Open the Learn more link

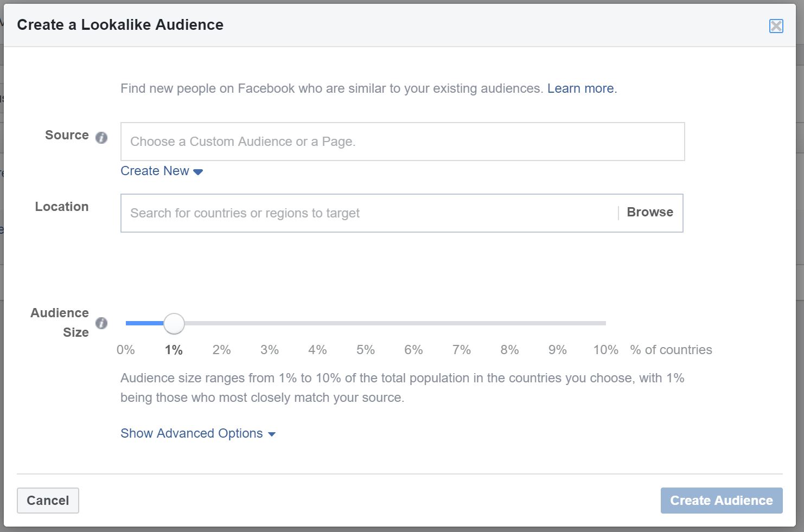pos(581,88)
